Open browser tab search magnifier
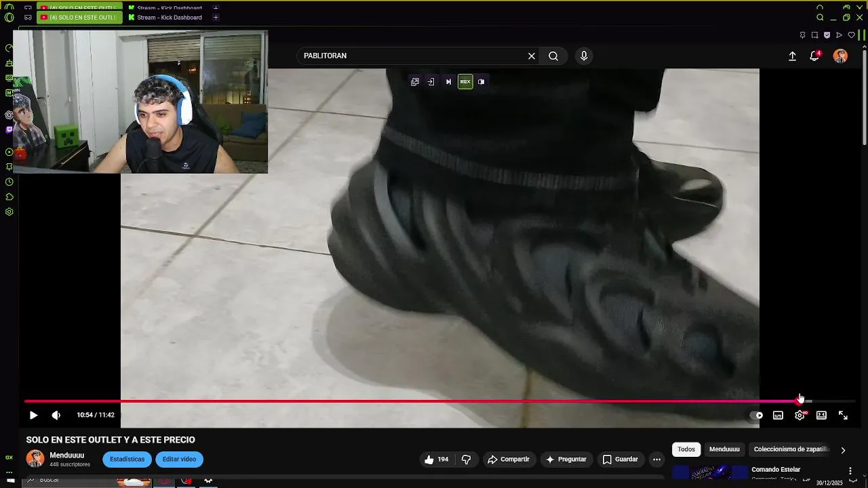 point(820,18)
